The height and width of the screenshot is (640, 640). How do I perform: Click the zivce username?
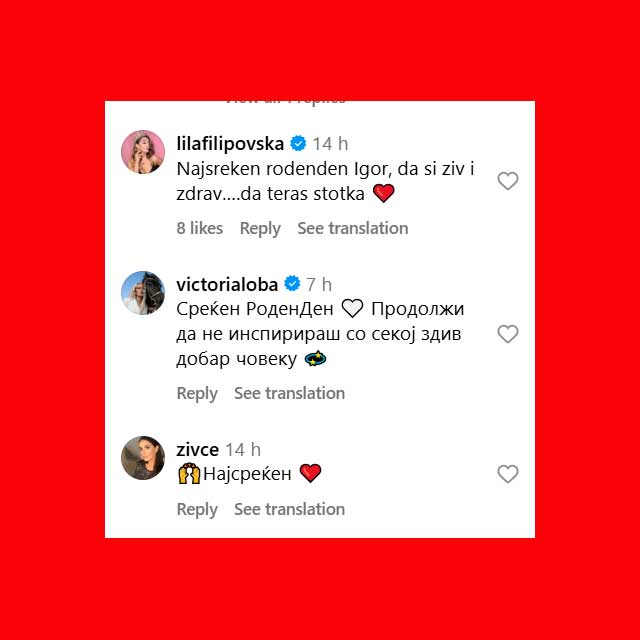point(198,450)
